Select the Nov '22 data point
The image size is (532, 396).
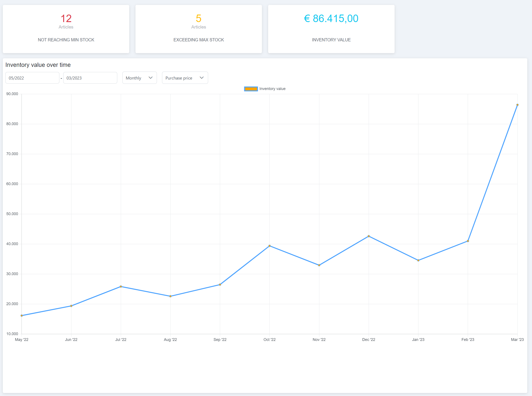pos(319,265)
